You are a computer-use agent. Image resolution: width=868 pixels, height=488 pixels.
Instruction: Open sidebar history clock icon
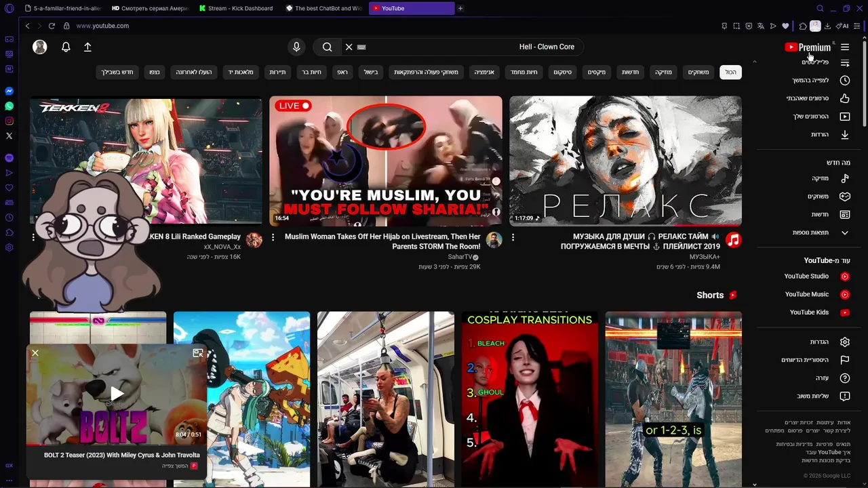pyautogui.click(x=9, y=218)
